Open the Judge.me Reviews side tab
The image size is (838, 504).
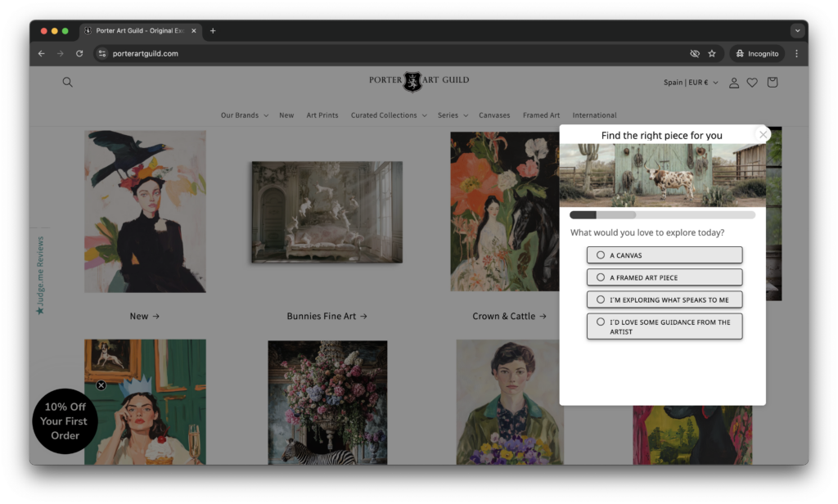[39, 276]
